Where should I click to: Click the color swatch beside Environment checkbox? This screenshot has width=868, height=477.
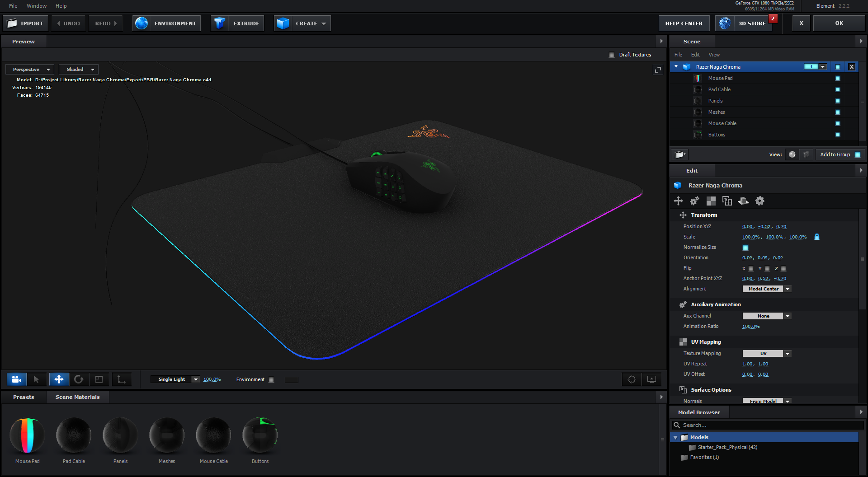pyautogui.click(x=292, y=380)
